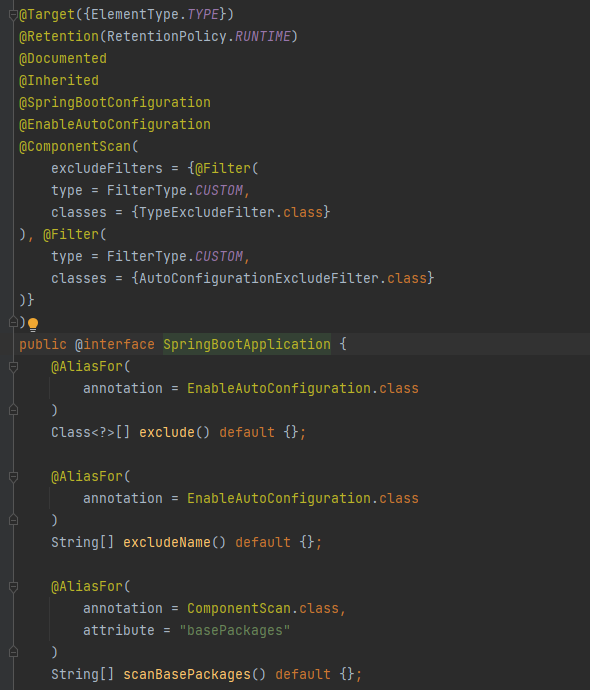Click the highlighted SpringBootApplication name
590x690 pixels.
(x=247, y=345)
